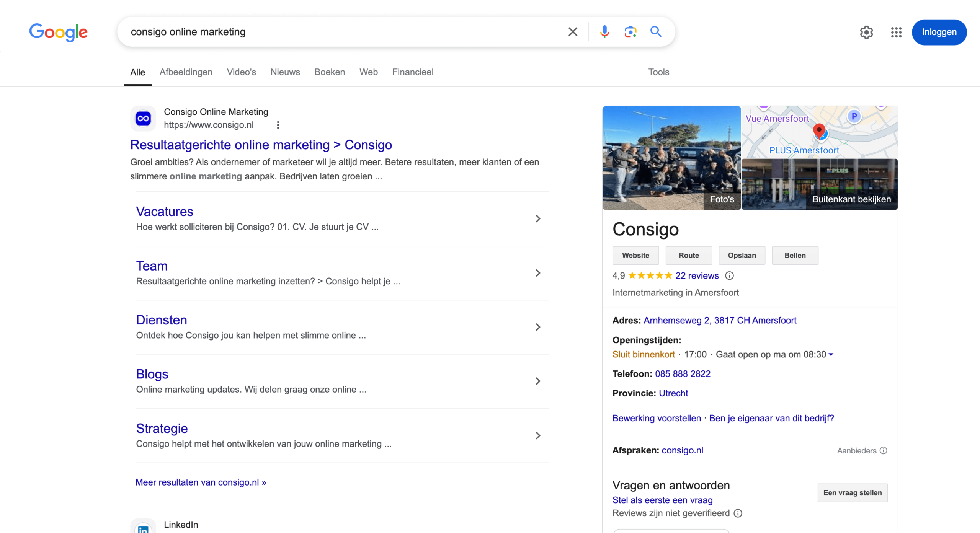This screenshot has width=980, height=533.
Task: Click the Google logo
Action: [x=58, y=32]
